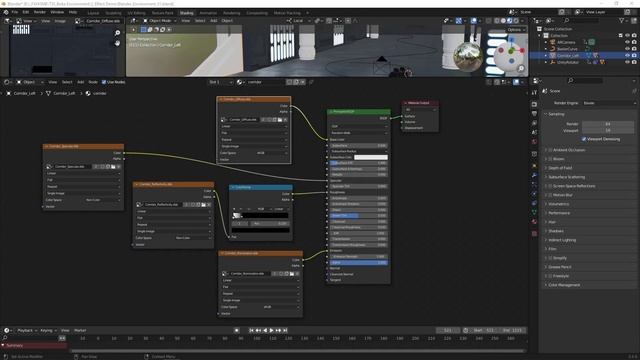Open the Tool properties tab icon

[x=534, y=93]
